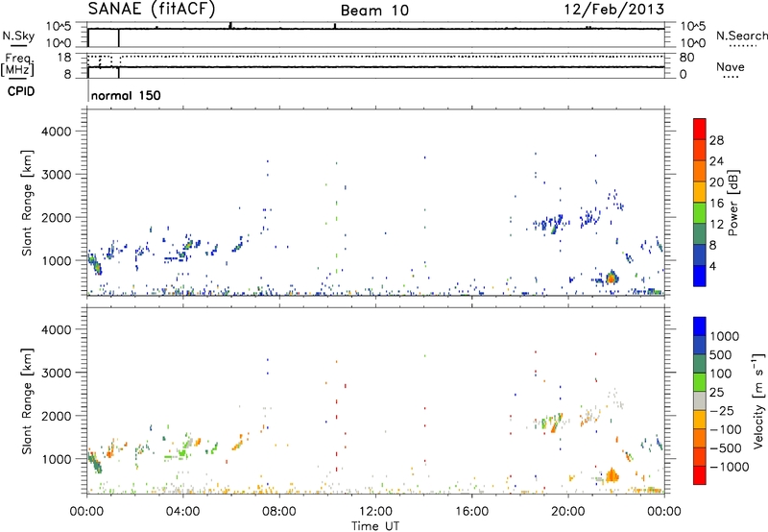
Task: Click the Velocity colorbar value 500
Action: [x=721, y=355]
